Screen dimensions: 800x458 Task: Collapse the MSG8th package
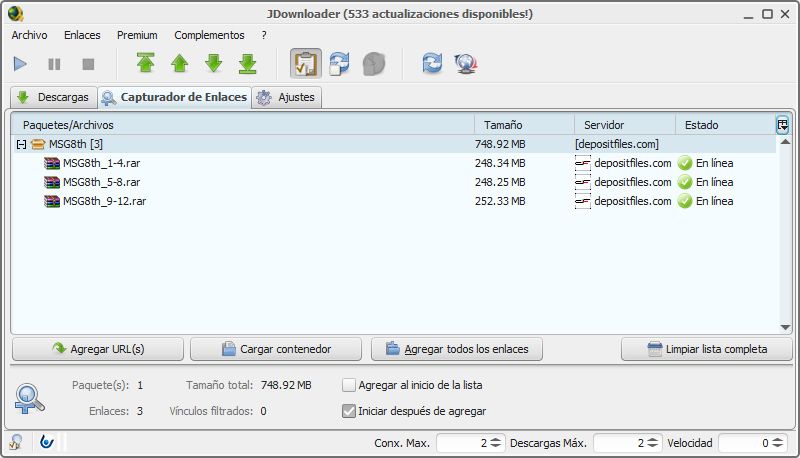[21, 145]
